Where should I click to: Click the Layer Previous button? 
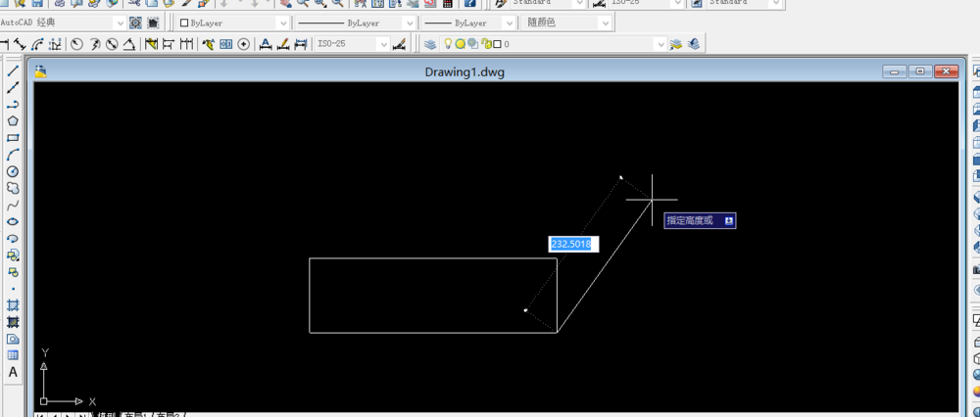[x=695, y=44]
